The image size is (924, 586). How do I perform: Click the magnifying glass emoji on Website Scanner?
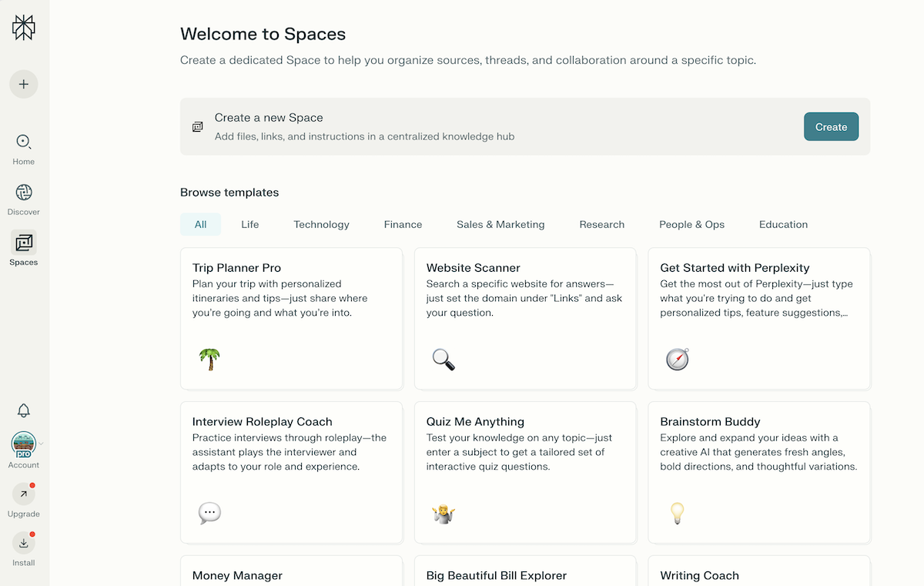(x=444, y=360)
